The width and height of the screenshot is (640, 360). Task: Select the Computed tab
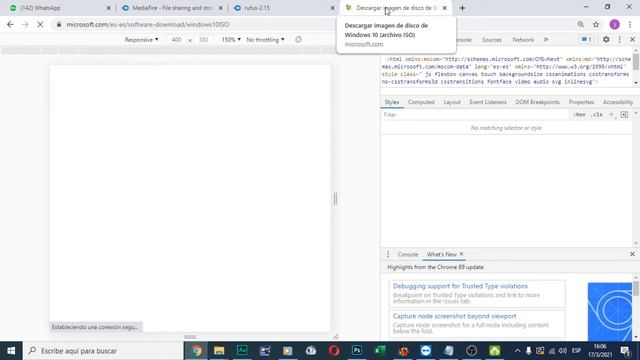click(421, 102)
